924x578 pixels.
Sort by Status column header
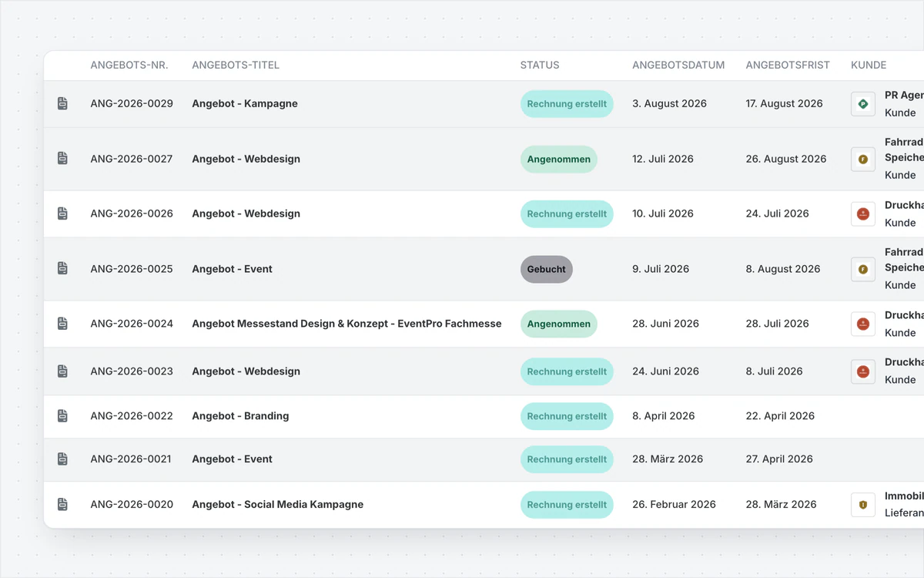coord(540,66)
